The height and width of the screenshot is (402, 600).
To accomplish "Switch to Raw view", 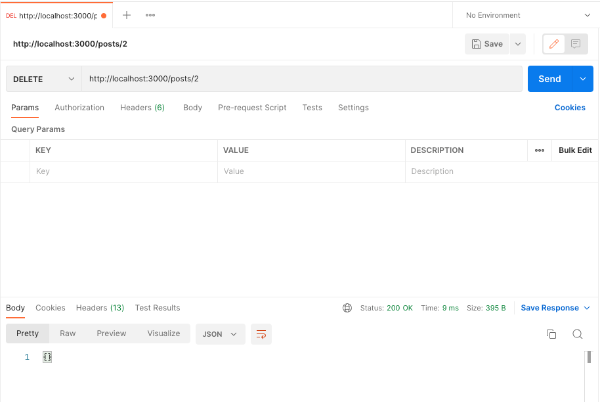I will point(68,334).
